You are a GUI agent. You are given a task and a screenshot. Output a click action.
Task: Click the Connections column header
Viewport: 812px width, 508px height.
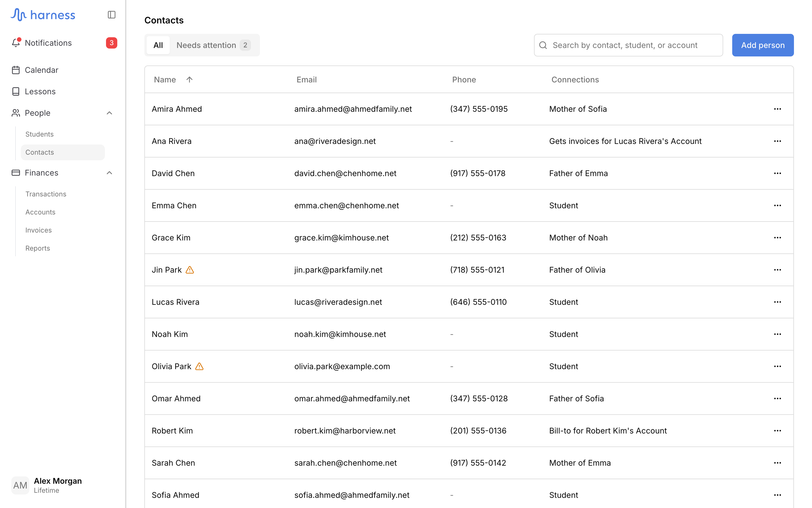[x=575, y=80]
